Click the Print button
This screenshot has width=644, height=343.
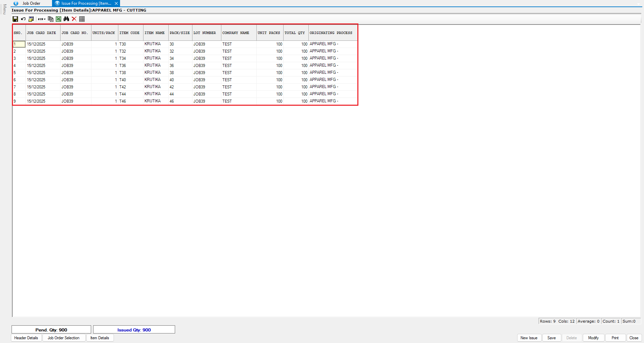(615, 338)
